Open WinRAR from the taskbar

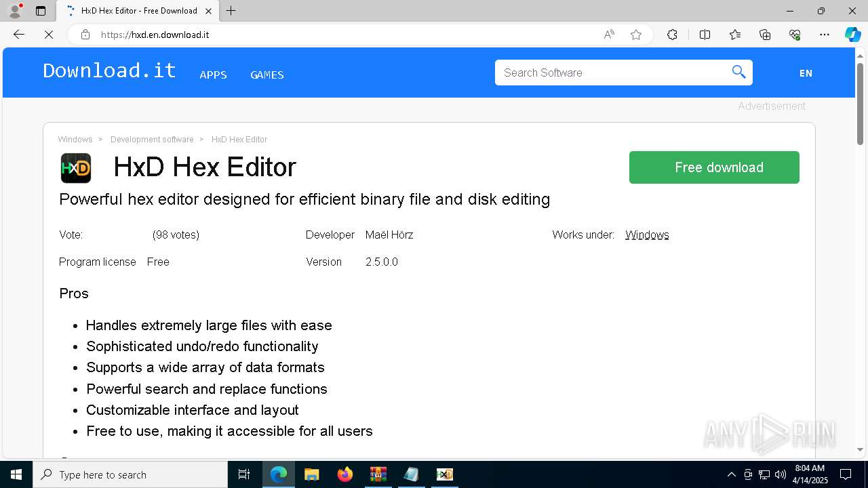pos(378,474)
